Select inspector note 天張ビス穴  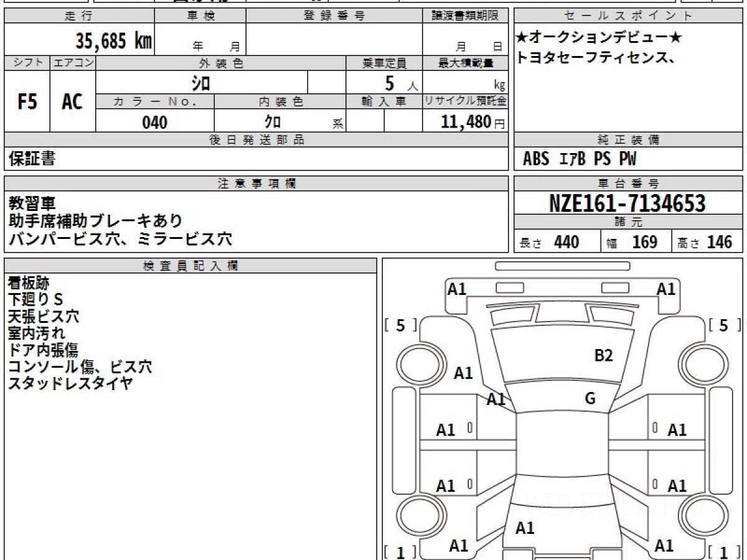[x=44, y=317]
